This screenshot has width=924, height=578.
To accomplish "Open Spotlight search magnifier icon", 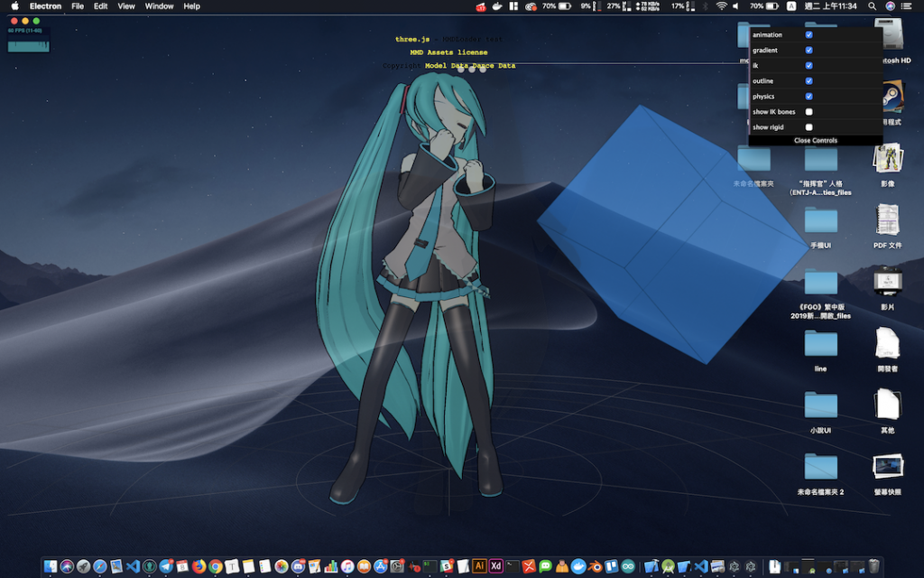I will point(873,6).
